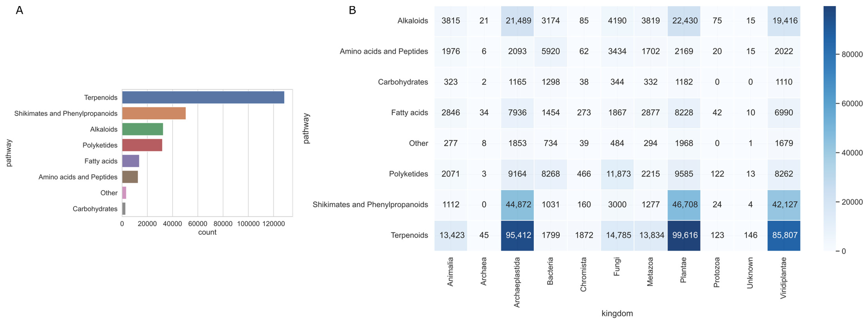Select the purple Fatty acids bar
The height and width of the screenshot is (322, 868).
point(130,161)
